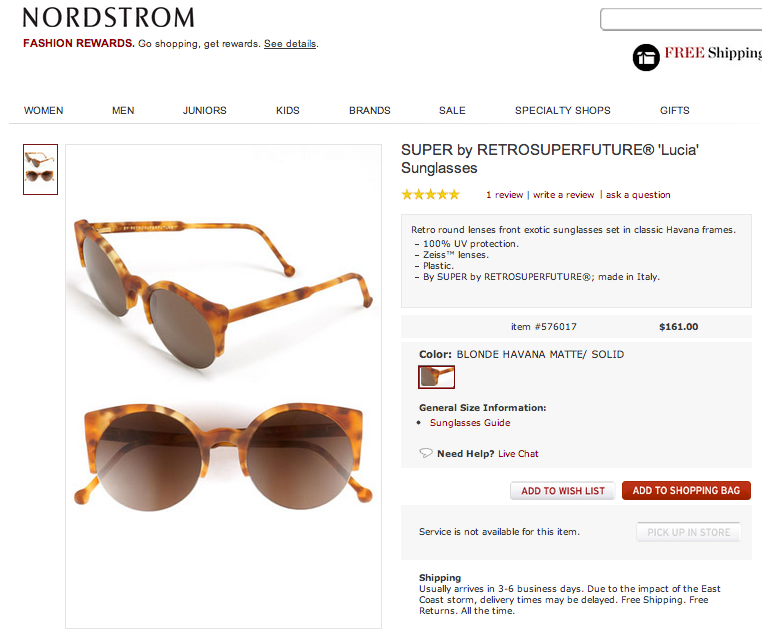Click the free shipping box icon

pyautogui.click(x=646, y=57)
